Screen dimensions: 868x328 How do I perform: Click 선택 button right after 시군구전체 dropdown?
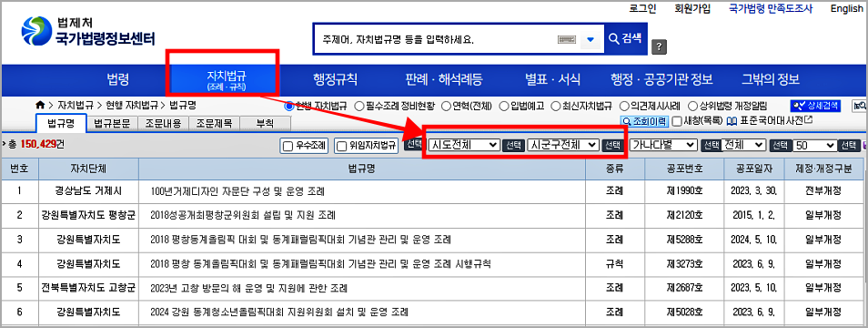(x=612, y=145)
